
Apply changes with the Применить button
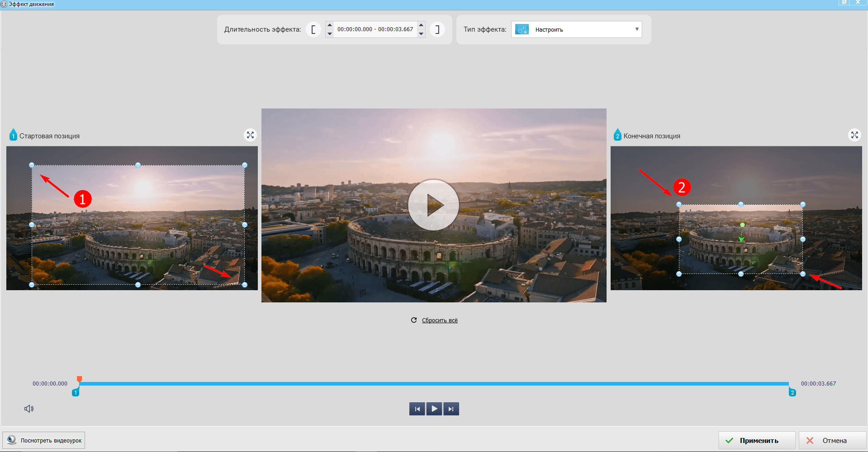pos(757,440)
